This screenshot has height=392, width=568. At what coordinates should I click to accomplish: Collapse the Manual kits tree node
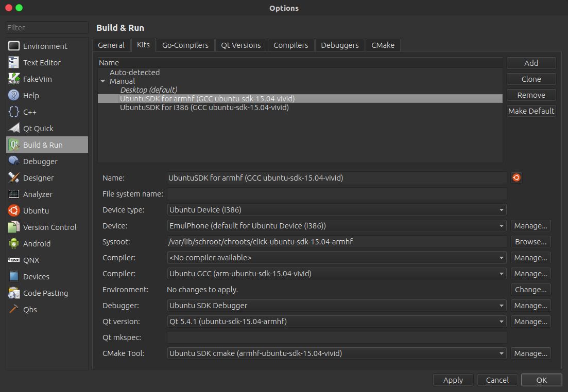103,81
